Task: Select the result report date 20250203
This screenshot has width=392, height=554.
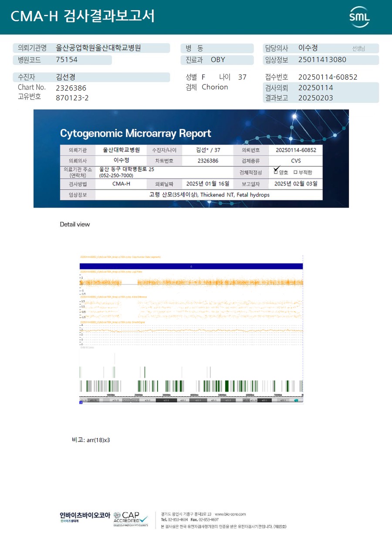Action: coord(316,98)
